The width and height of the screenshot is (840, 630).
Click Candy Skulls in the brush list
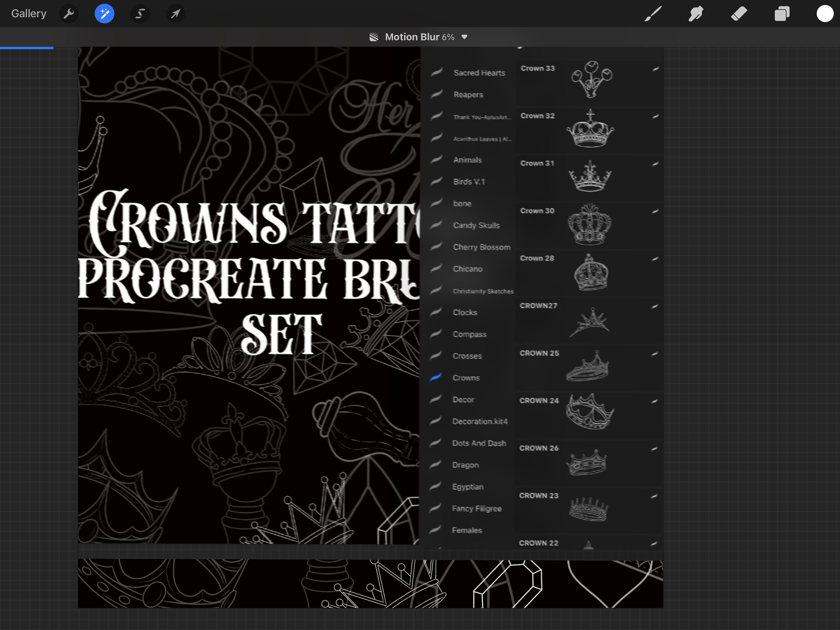coord(476,225)
